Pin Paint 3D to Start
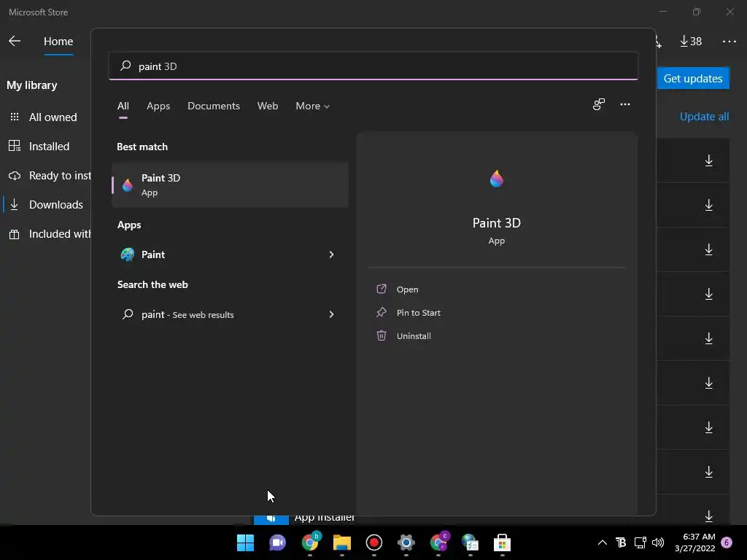This screenshot has width=747, height=560. click(418, 312)
